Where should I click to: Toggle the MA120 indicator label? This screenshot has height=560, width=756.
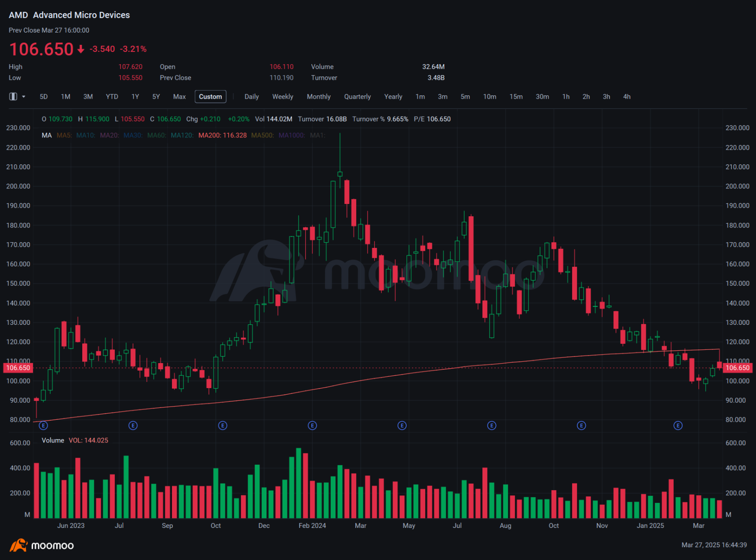[x=182, y=136]
